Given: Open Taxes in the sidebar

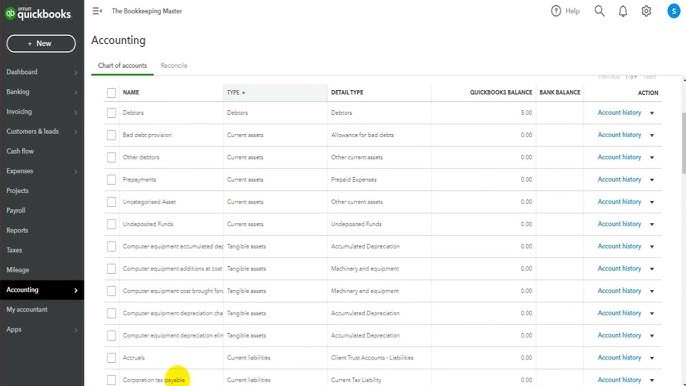Looking at the screenshot, I should click(x=14, y=250).
